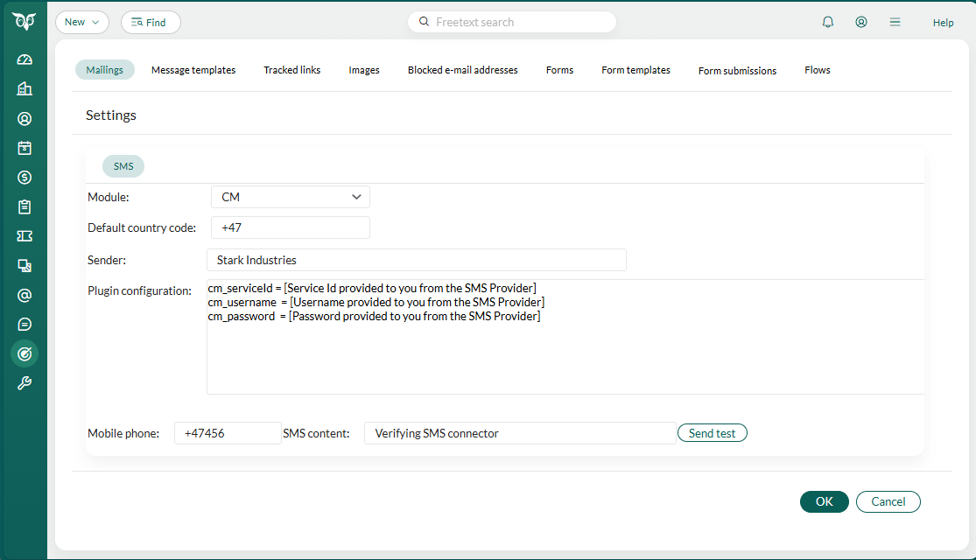Open the calendar icon in the sidebar
Viewport: 976px width, 560px height.
(24, 148)
